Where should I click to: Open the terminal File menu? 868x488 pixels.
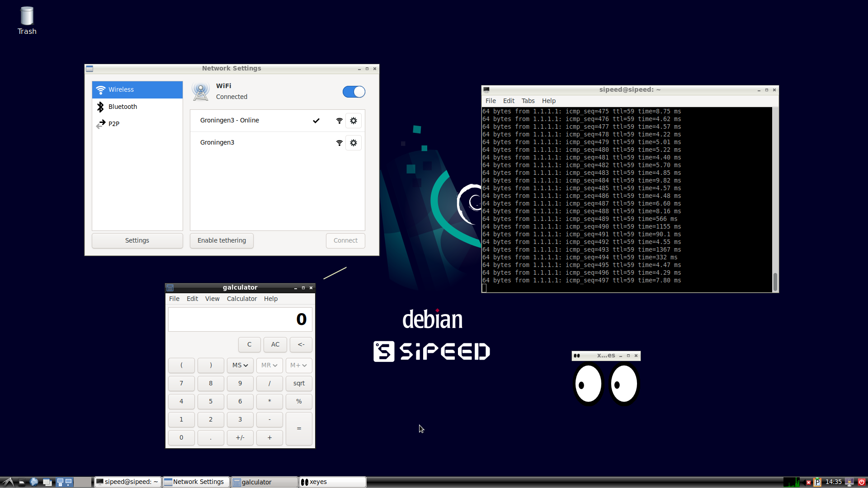[x=491, y=101]
